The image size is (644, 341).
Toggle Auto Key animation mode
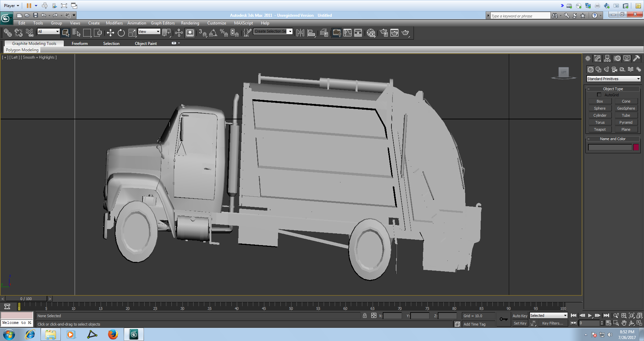coord(520,316)
